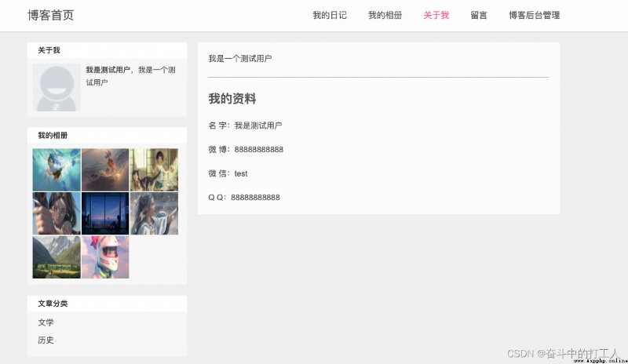Image resolution: width=628 pixels, height=364 pixels.
Task: Open the pink helmet character album photo
Action: 105,257
